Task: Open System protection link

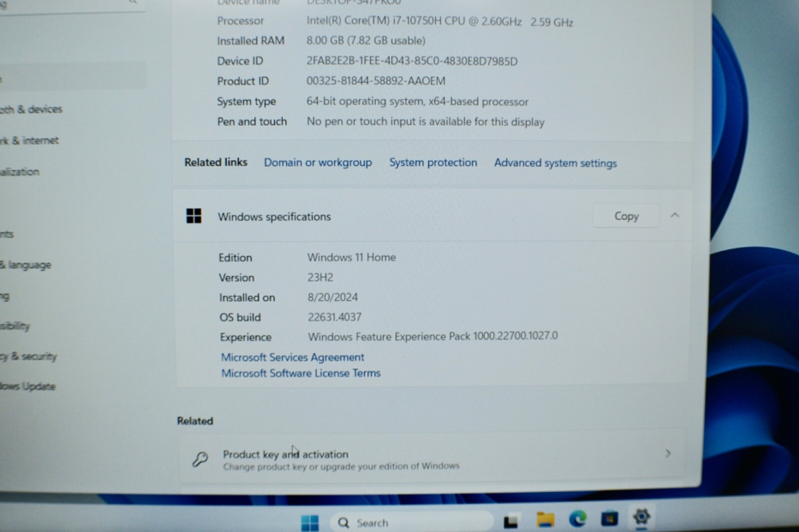Action: (x=433, y=163)
